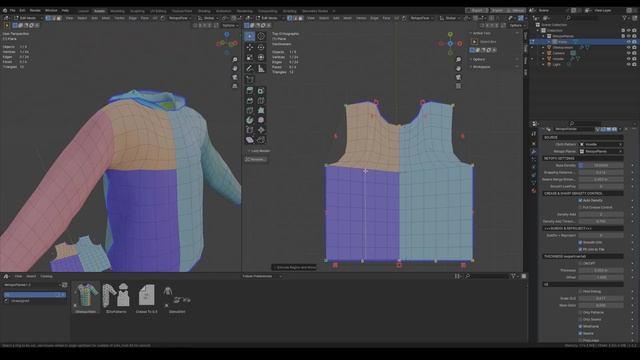Click the Blender logo in the menu bar
Image resolution: width=640 pixels, height=360 pixels.
pos(4,10)
